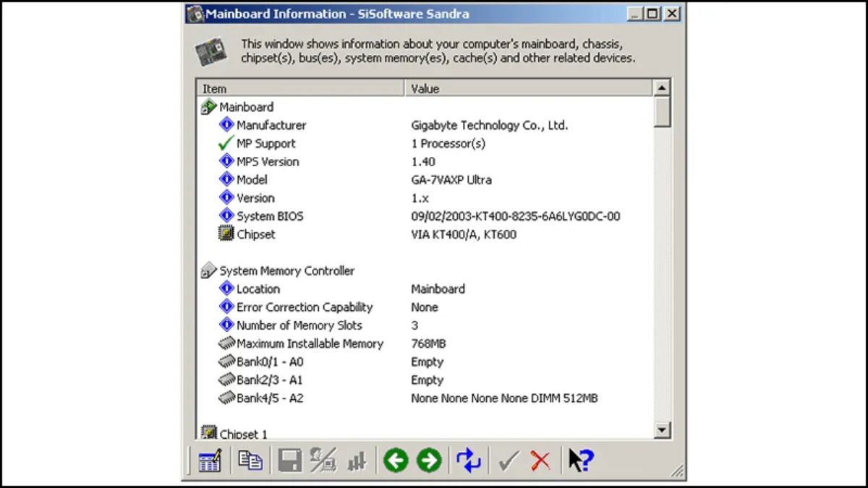Select Bank4/5 - A2 label
This screenshot has height=488, width=868.
[270, 398]
